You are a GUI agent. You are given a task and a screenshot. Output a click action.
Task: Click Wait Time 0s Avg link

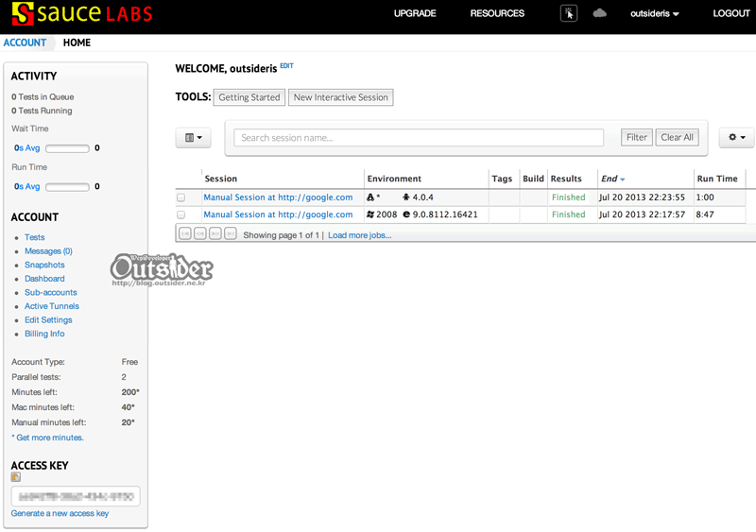pos(27,148)
